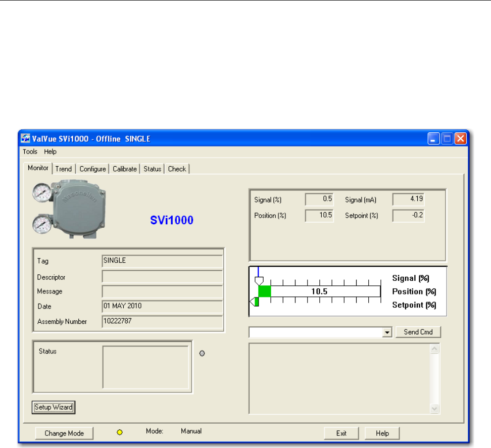491x448 pixels.
Task: Click the empty Message field
Action: click(x=162, y=291)
